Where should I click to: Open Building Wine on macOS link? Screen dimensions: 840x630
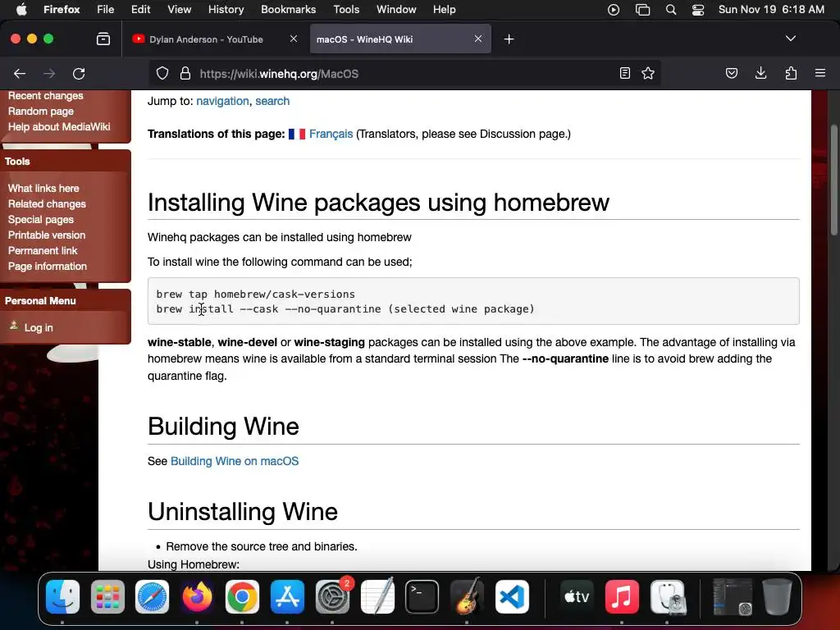coord(235,461)
